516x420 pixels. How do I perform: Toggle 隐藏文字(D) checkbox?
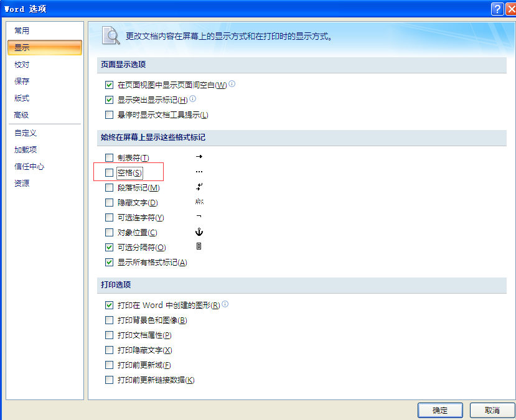point(110,203)
